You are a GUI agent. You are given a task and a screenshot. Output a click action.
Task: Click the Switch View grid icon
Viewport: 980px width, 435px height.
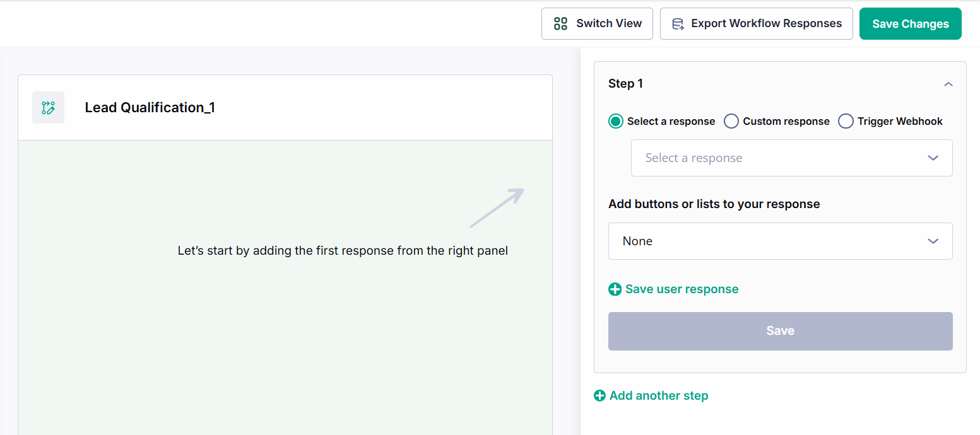[560, 24]
